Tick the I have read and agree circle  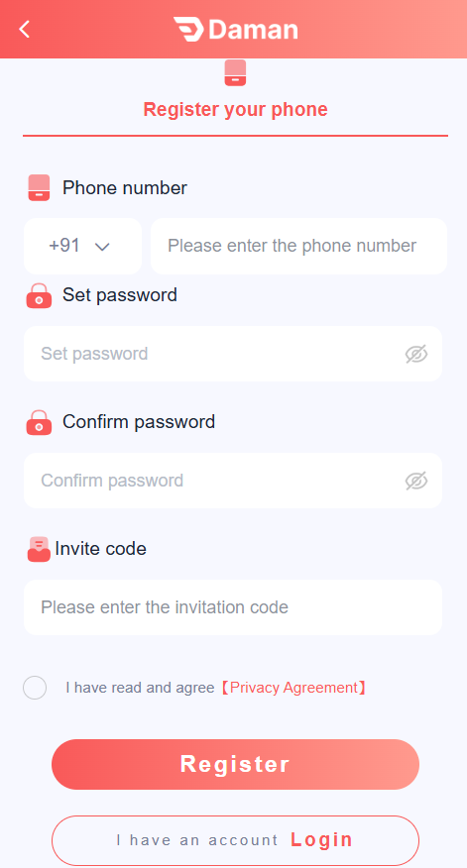coord(35,688)
